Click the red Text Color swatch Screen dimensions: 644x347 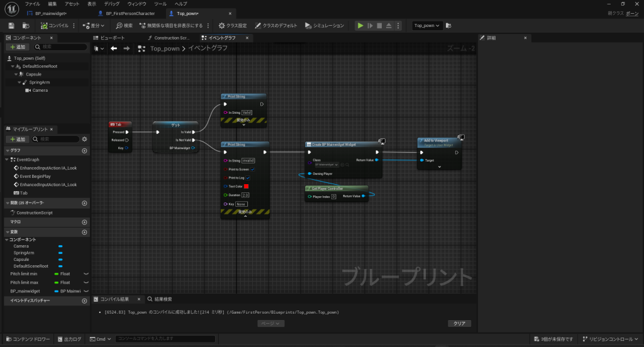point(247,187)
